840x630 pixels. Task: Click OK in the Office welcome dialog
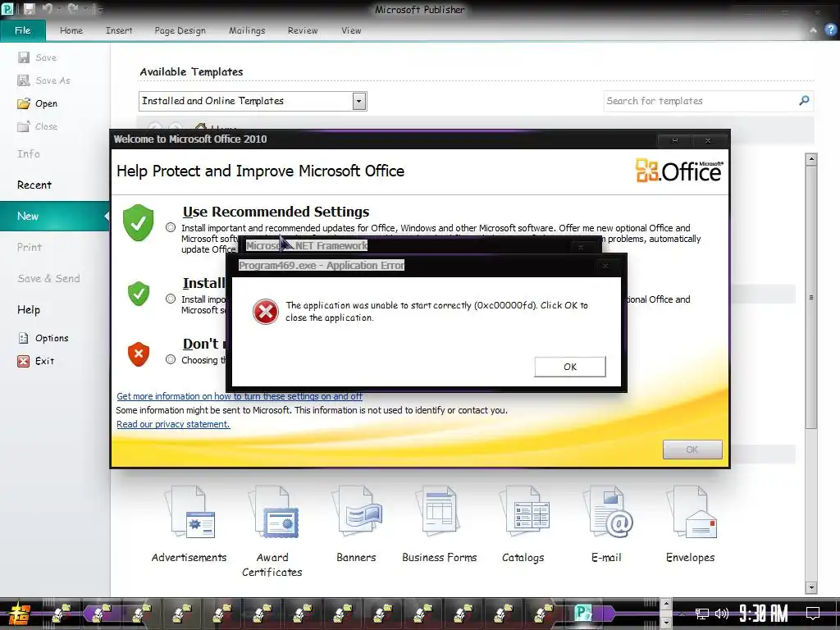point(692,450)
